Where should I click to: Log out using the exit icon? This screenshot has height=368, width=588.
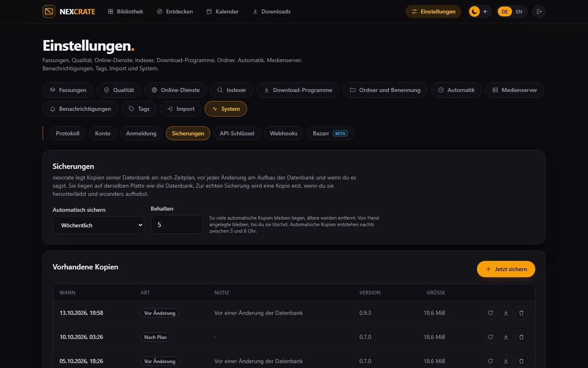(539, 11)
